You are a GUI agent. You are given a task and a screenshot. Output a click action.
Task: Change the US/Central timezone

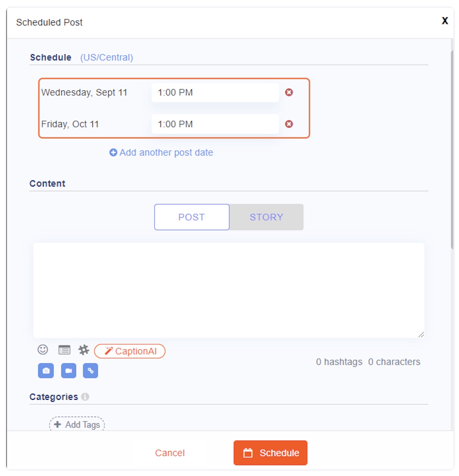tap(107, 58)
